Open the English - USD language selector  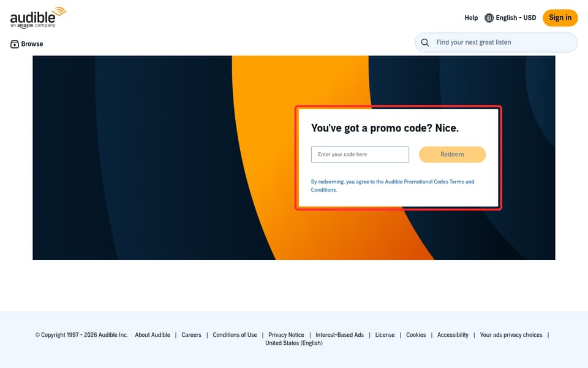coord(510,18)
